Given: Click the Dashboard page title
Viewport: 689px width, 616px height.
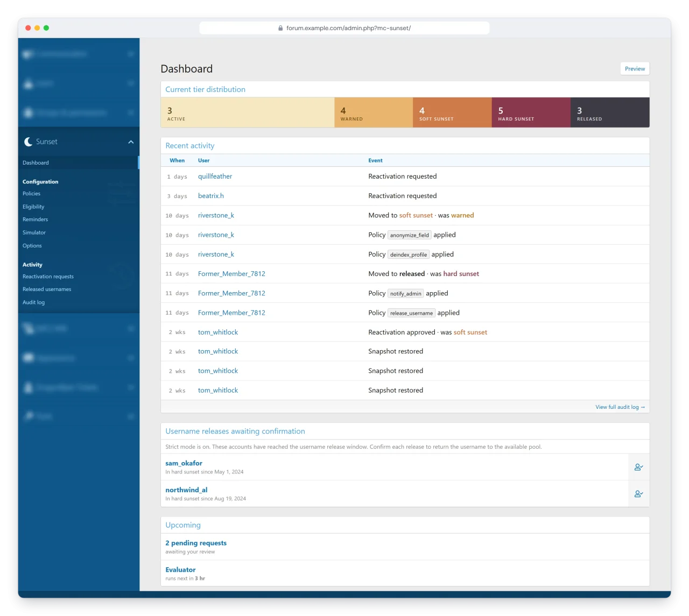Looking at the screenshot, I should 187,69.
